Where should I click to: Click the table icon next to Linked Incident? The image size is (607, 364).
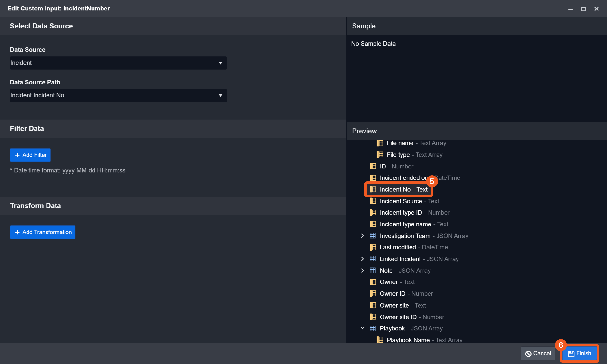[373, 259]
